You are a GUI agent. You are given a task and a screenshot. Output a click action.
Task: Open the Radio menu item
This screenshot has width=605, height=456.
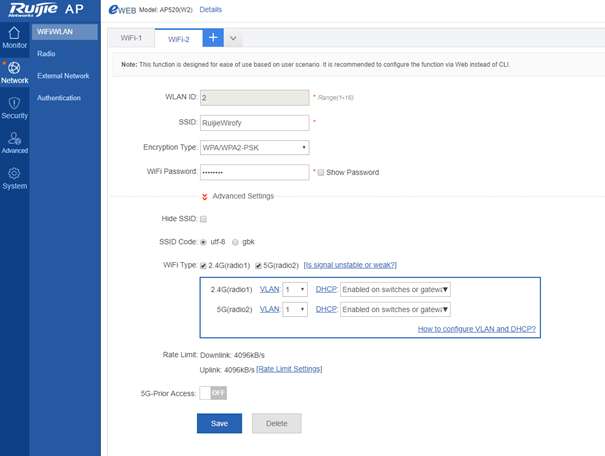[46, 54]
